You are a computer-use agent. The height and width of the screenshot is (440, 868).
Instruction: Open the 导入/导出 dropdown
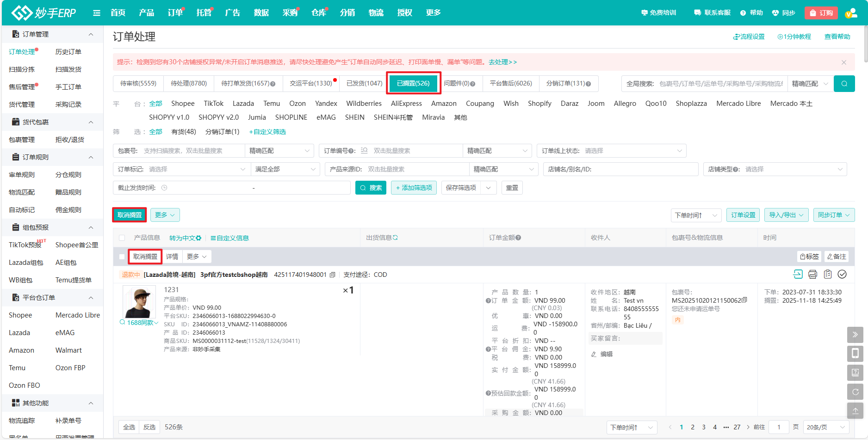coord(786,215)
